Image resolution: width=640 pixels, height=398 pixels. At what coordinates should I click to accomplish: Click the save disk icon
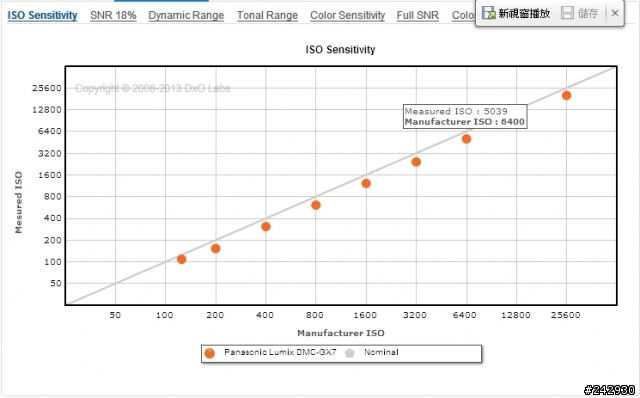click(567, 13)
